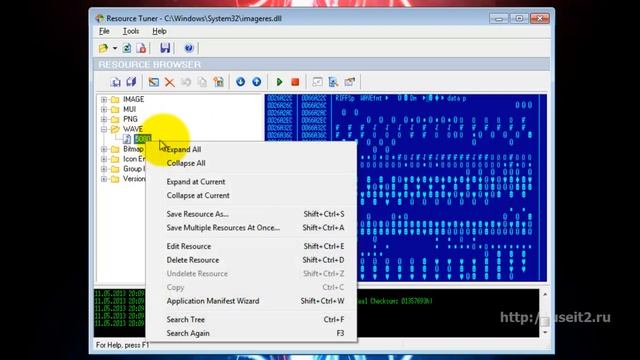Screen dimensions: 640x360
Task: Click the Reload file toolbar icon
Action: (x=127, y=48)
